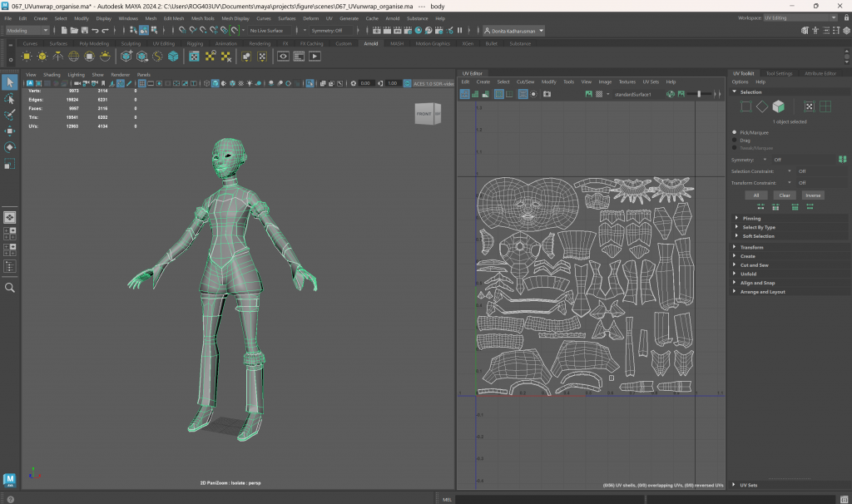852x504 pixels.
Task: Click the Undo arrow in the status line
Action: tap(95, 31)
